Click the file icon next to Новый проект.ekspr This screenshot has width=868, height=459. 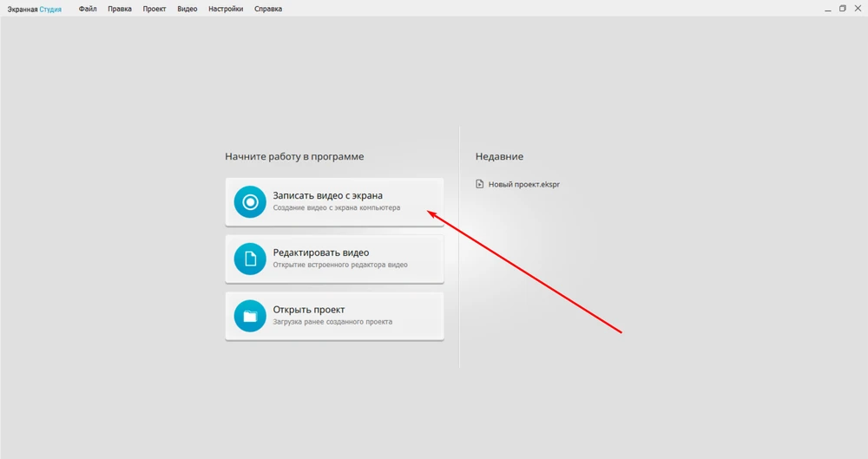coord(480,184)
